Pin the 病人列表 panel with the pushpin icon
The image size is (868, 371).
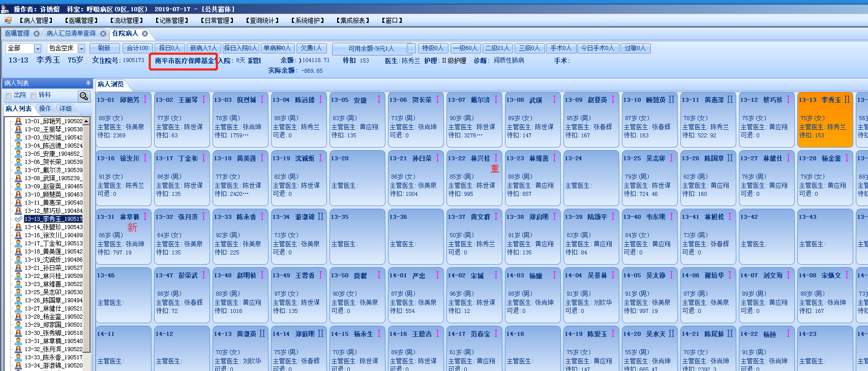click(x=88, y=83)
